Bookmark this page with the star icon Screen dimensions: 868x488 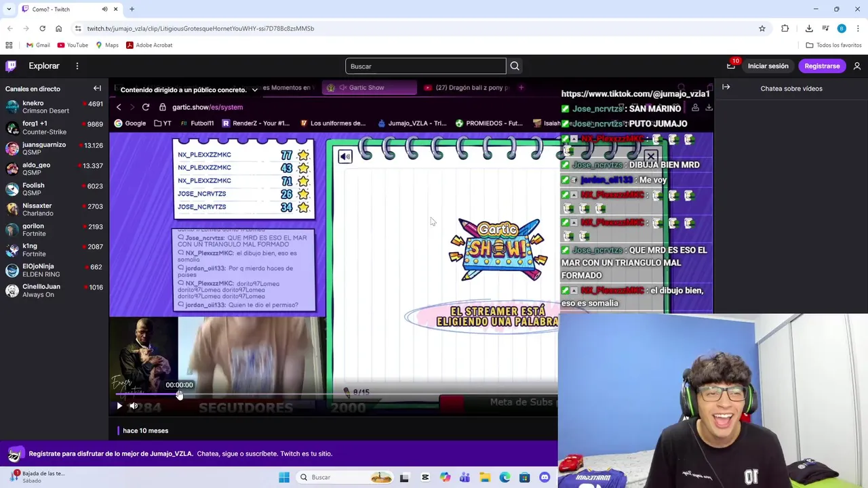762,28
